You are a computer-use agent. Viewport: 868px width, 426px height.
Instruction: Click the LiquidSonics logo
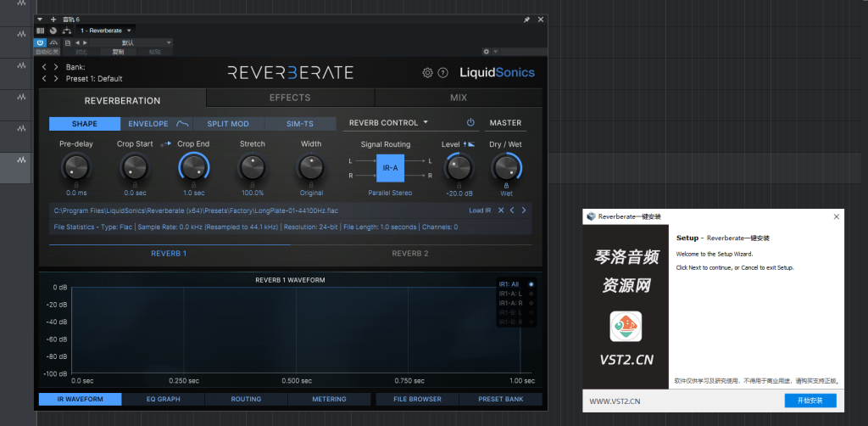(497, 73)
